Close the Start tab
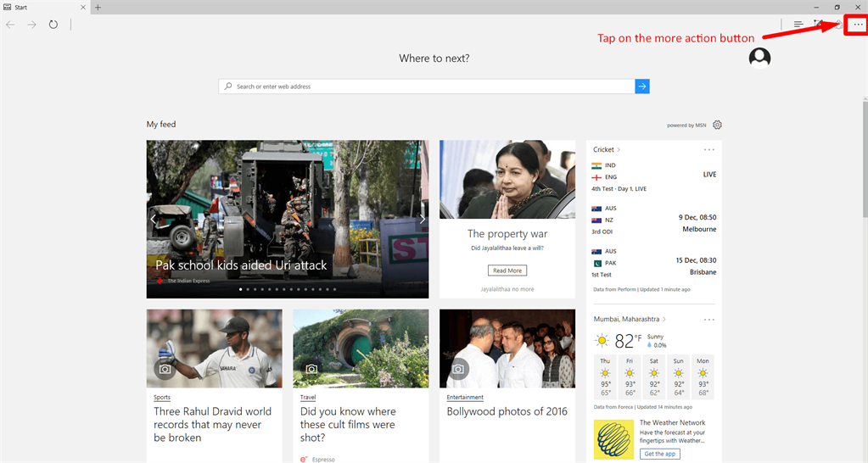This screenshot has width=868, height=463. click(x=83, y=7)
